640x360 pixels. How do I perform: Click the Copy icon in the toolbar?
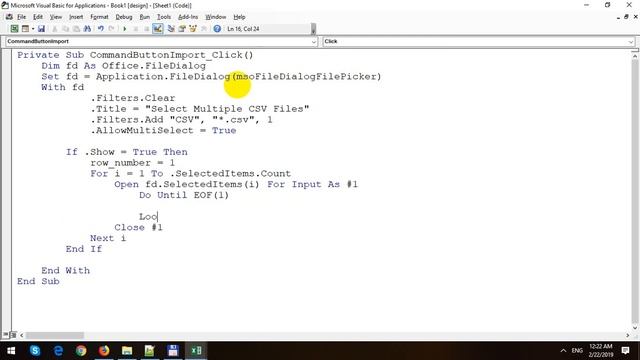click(x=65, y=29)
